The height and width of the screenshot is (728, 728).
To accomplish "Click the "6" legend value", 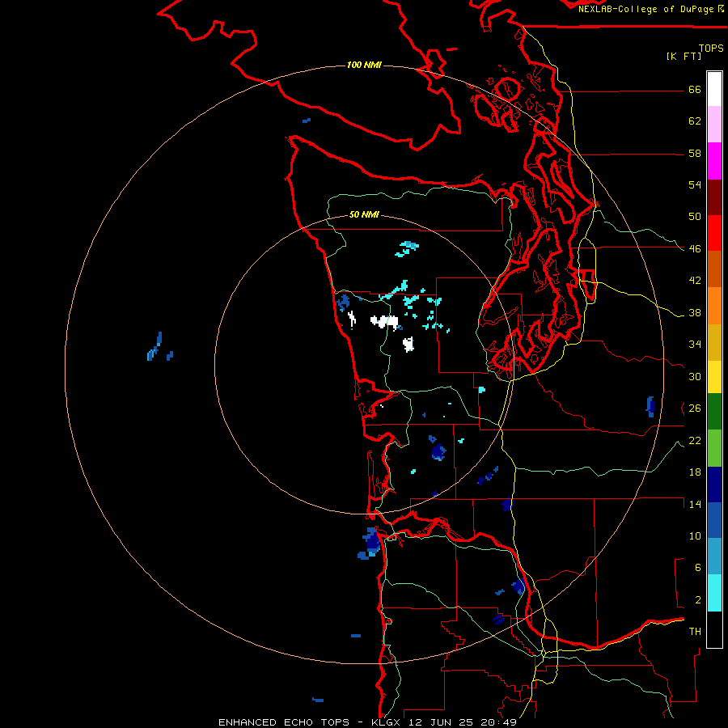I will click(698, 568).
